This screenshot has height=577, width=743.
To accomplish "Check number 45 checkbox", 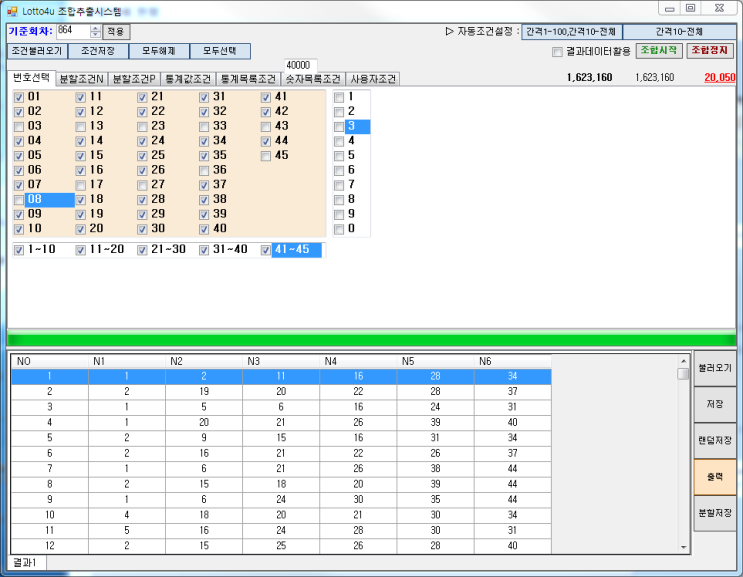I will click(x=266, y=156).
